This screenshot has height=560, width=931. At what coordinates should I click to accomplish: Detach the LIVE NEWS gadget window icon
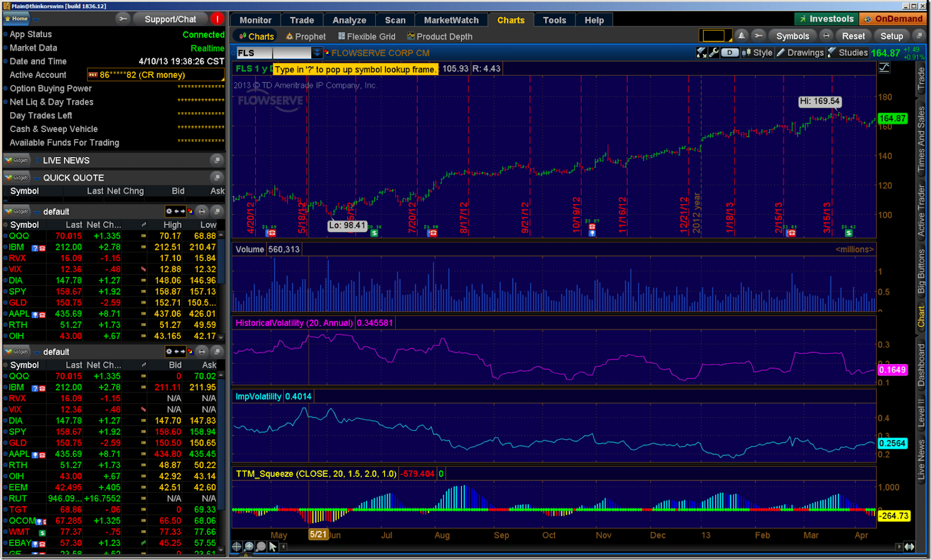pos(216,160)
